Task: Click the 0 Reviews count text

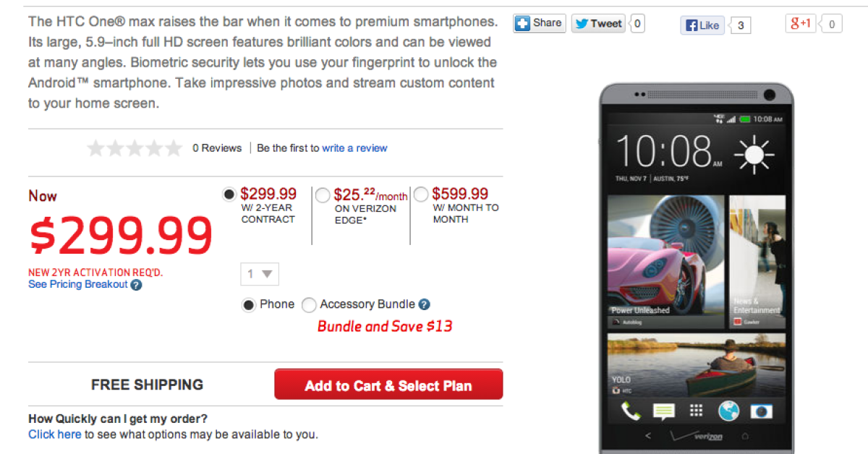Action: pos(217,148)
